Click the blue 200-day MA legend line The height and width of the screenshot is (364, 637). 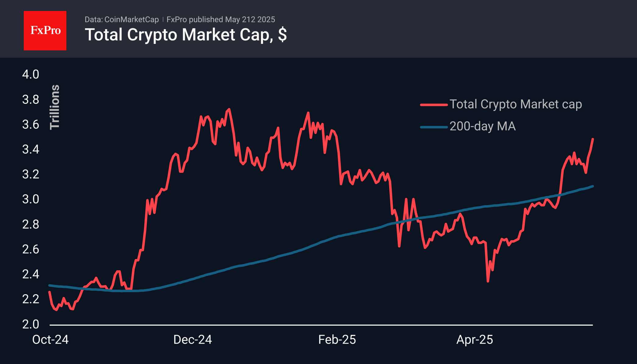pyautogui.click(x=434, y=127)
